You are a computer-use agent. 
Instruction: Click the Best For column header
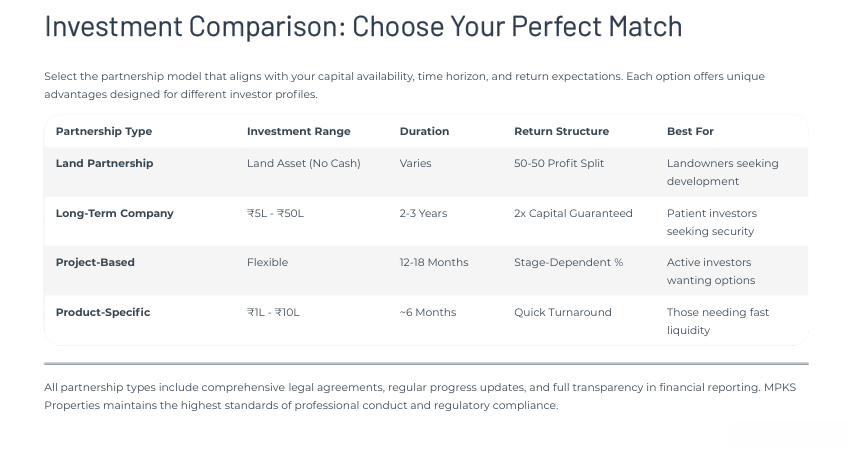690,131
